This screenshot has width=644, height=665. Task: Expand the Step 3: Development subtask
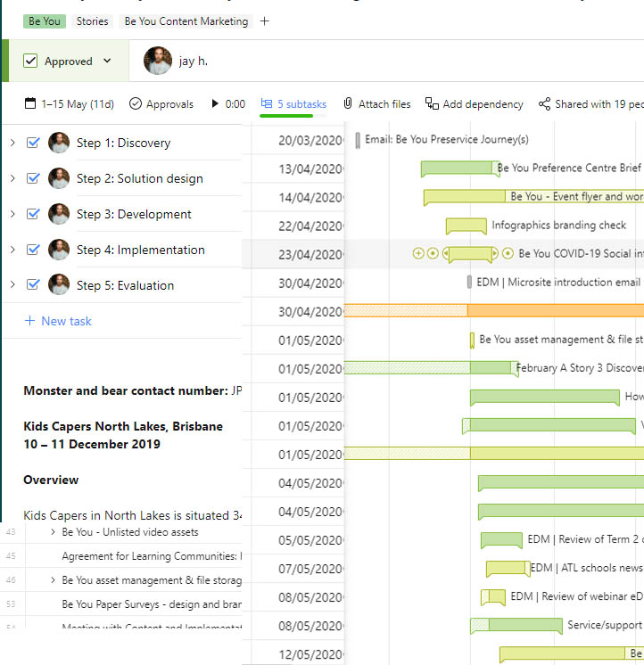(12, 214)
